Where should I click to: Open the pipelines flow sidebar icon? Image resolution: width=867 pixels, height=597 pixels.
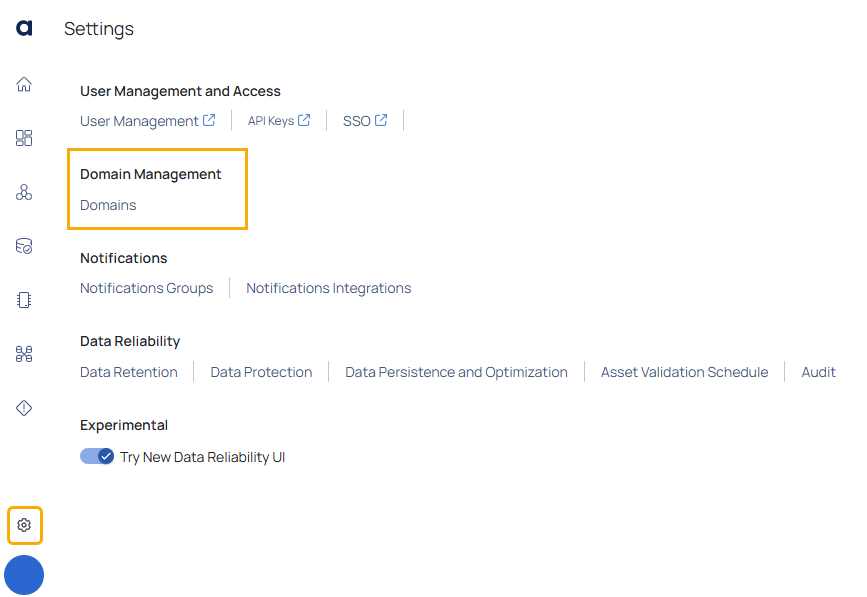click(x=24, y=354)
